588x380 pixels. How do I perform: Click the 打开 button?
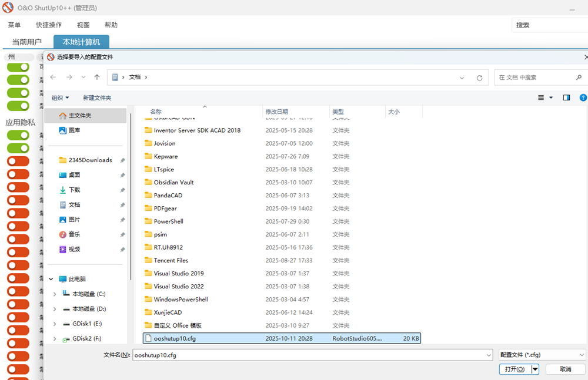click(x=514, y=369)
